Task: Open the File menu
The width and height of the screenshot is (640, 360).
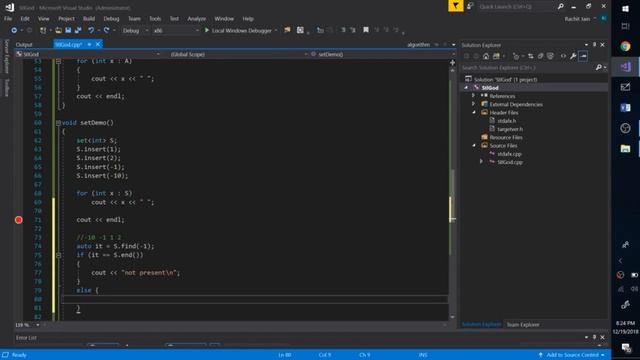Action: pos(8,19)
